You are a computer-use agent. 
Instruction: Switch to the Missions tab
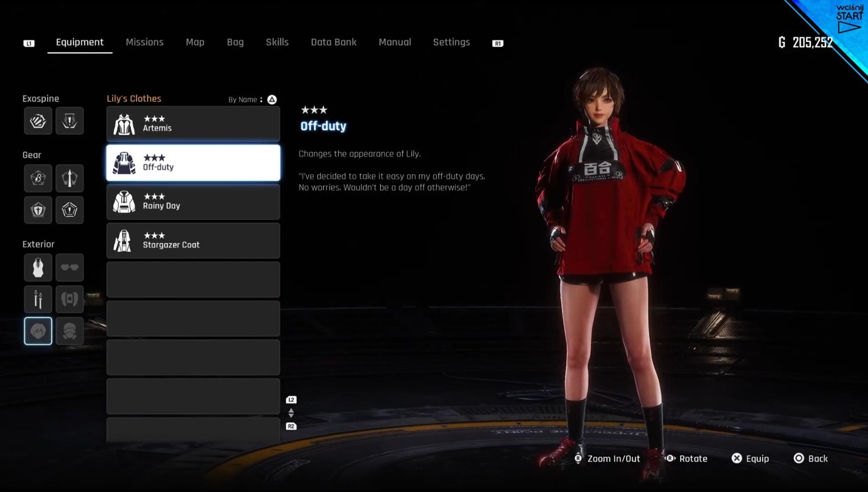click(144, 42)
